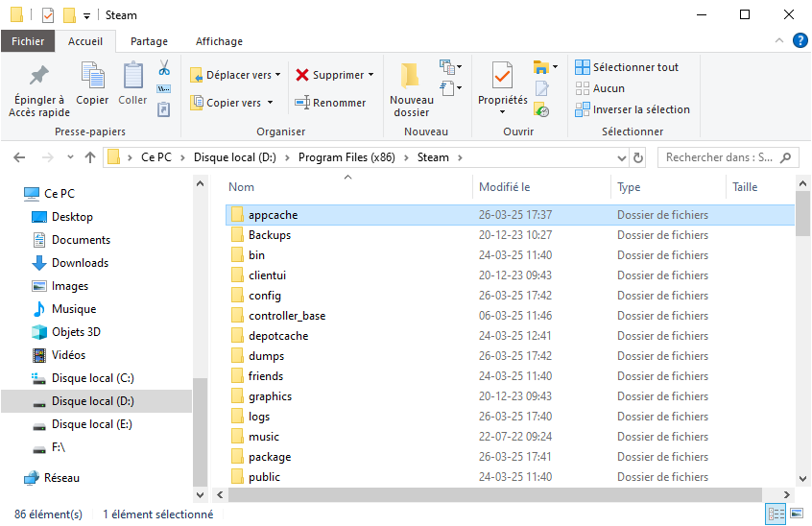
Task: Open the Fichier menu
Action: point(28,41)
